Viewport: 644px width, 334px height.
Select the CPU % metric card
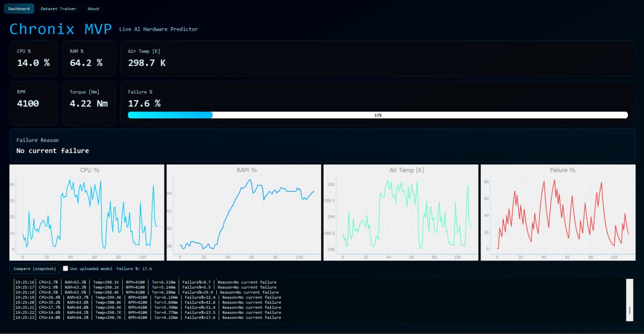click(33, 58)
